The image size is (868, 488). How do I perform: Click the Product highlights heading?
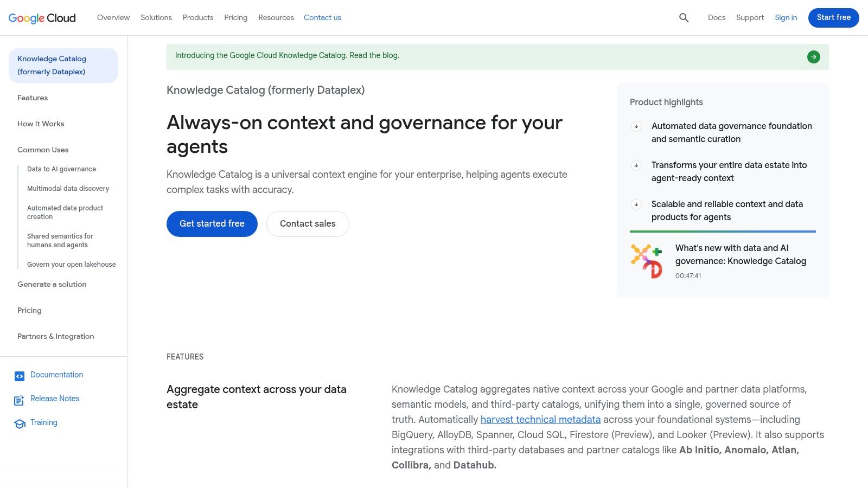tap(666, 102)
